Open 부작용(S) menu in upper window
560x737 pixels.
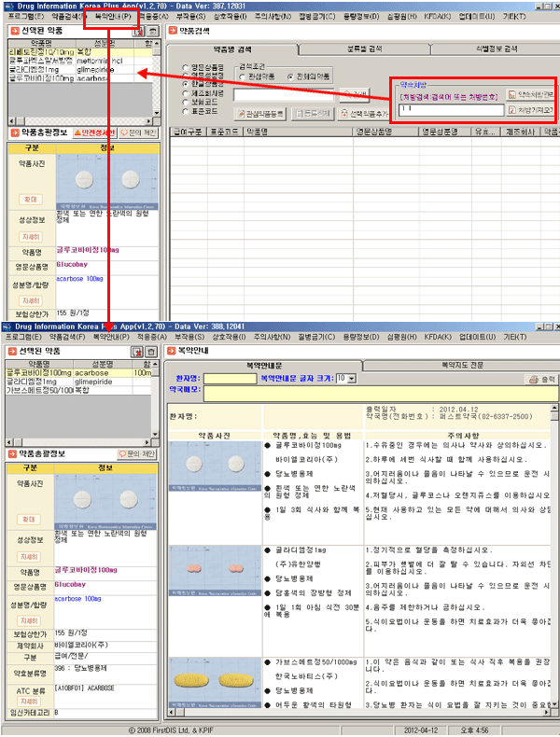tap(191, 17)
